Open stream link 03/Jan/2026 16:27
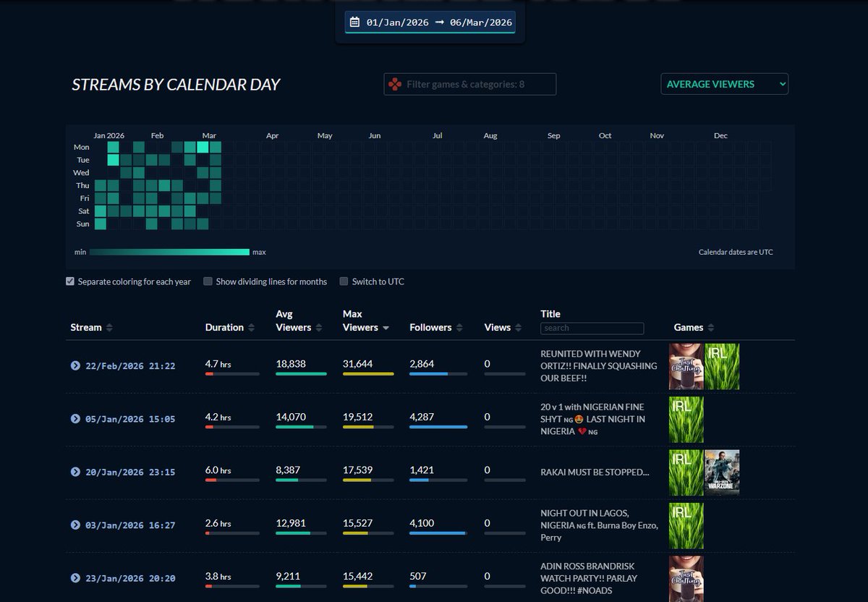868x602 pixels. (129, 525)
